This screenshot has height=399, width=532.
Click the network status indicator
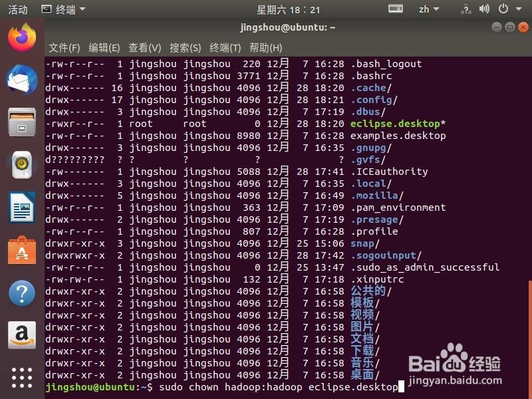(x=467, y=9)
